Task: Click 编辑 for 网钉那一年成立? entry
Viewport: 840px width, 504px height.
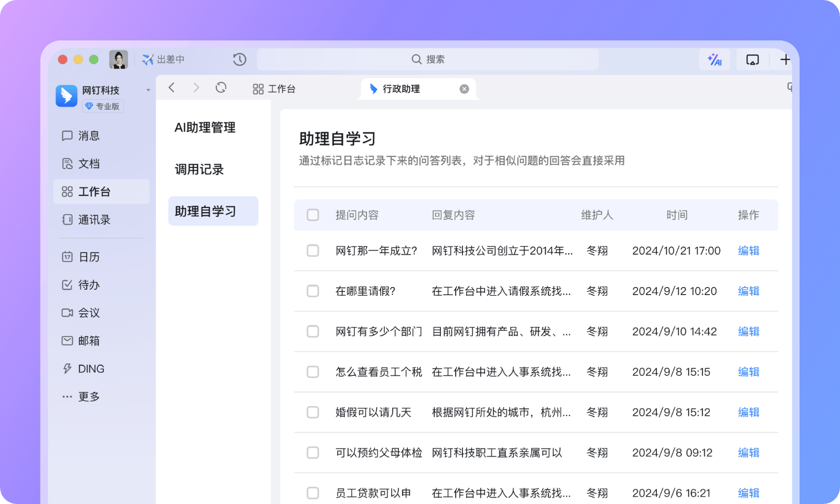Action: (x=748, y=250)
